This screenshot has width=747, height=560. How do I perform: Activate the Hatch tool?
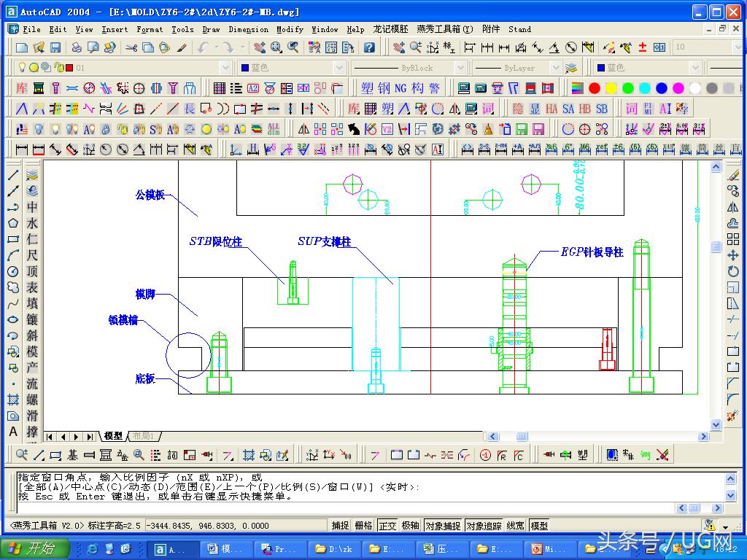tap(13, 400)
